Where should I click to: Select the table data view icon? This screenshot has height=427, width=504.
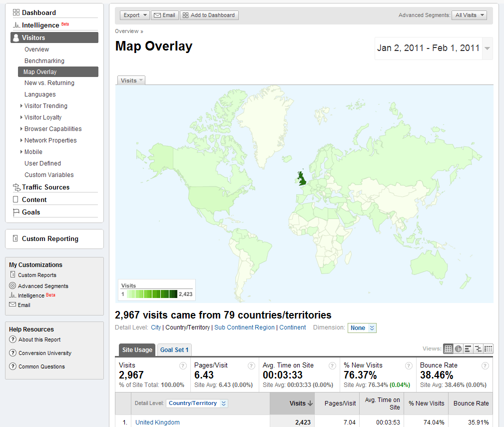(x=448, y=348)
